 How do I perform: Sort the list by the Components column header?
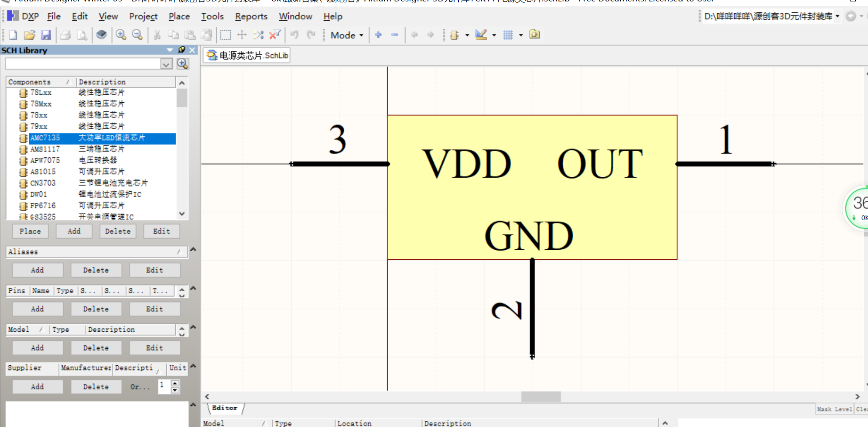[x=41, y=82]
